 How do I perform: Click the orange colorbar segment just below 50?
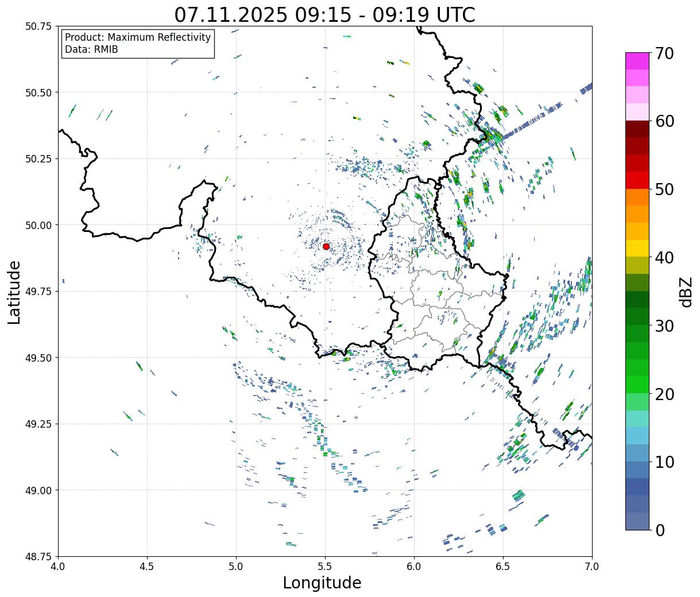637,197
